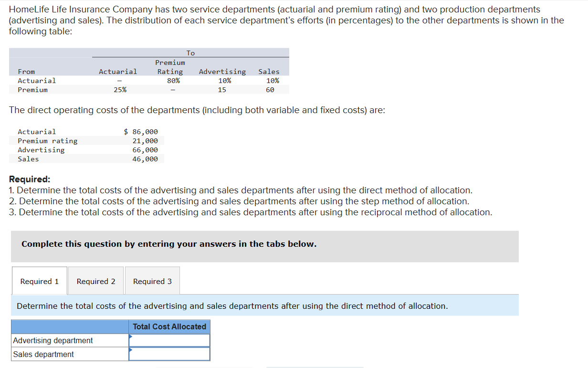Click the direct method instruction in blue banner

[x=232, y=306]
